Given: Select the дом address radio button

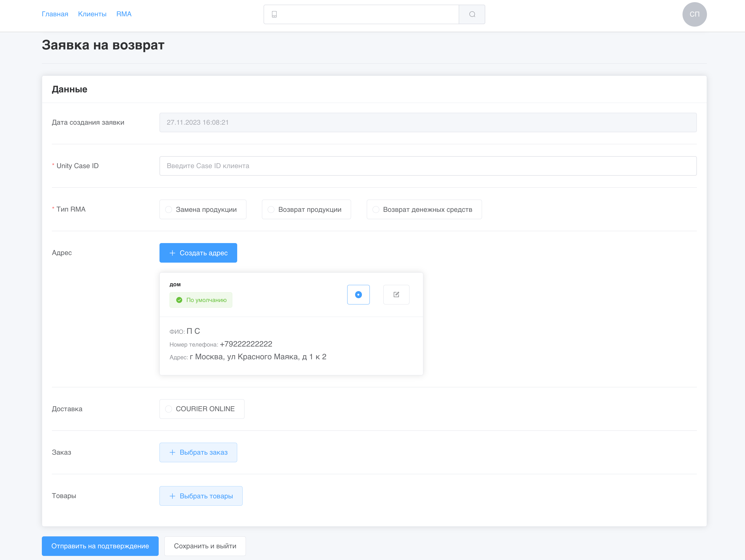Looking at the screenshot, I should pyautogui.click(x=358, y=295).
